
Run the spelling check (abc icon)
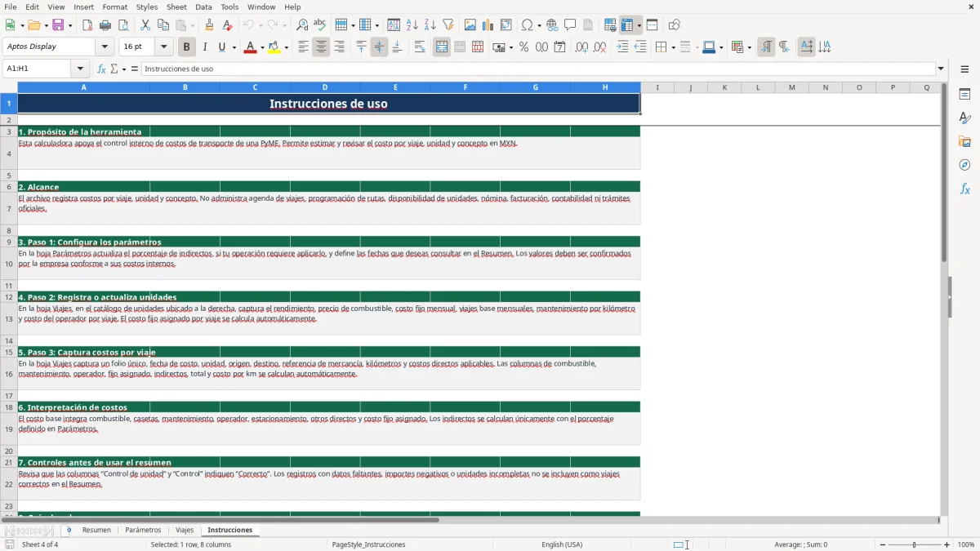[320, 25]
